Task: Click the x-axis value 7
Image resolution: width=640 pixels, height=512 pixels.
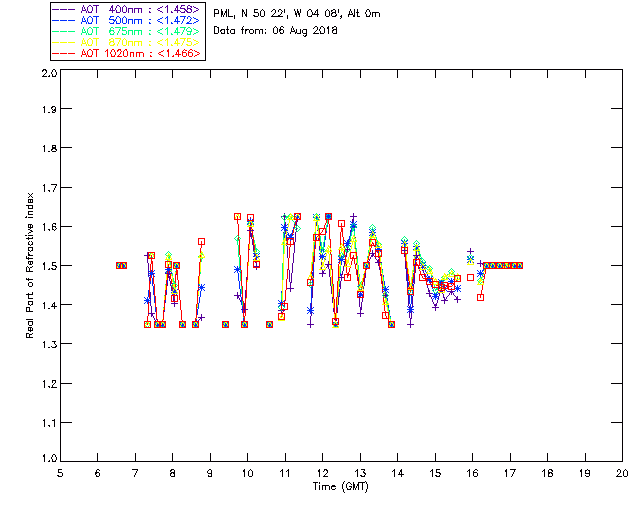Action: click(x=135, y=473)
